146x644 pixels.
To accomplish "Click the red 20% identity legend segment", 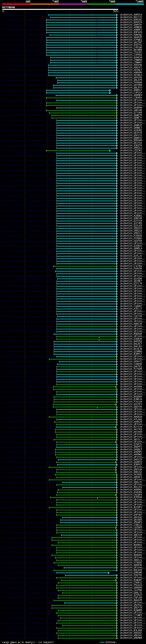I will (16, 4).
